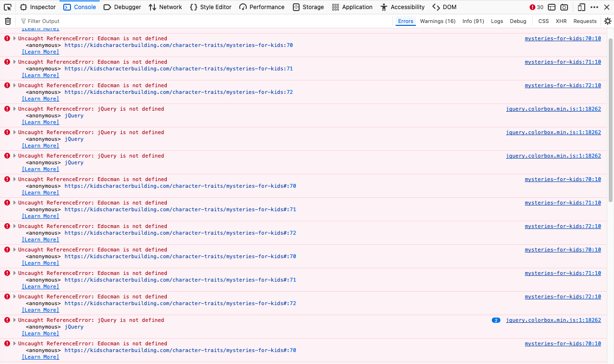Expand the first Edocman error for mysteries-for-kids#:71

point(15,203)
